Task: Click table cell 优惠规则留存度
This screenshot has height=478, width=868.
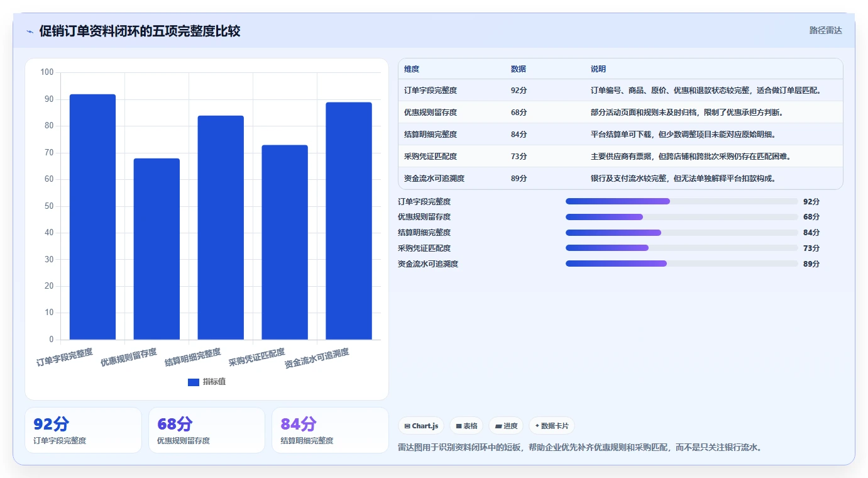Action: coord(431,113)
